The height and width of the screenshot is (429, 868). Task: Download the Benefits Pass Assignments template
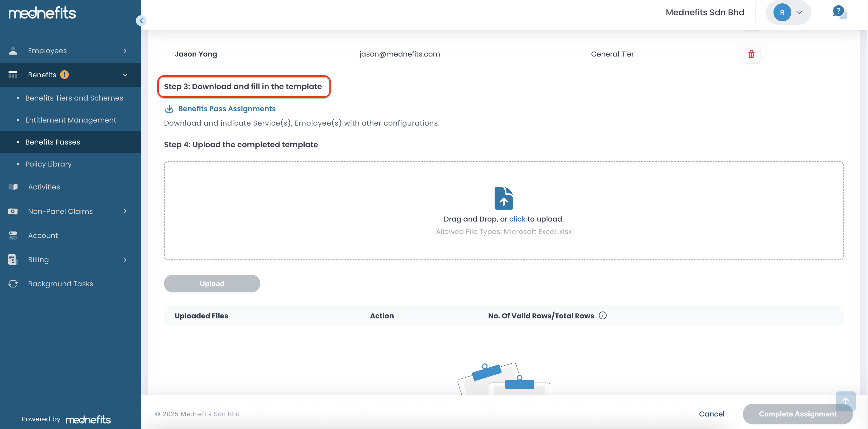point(226,109)
